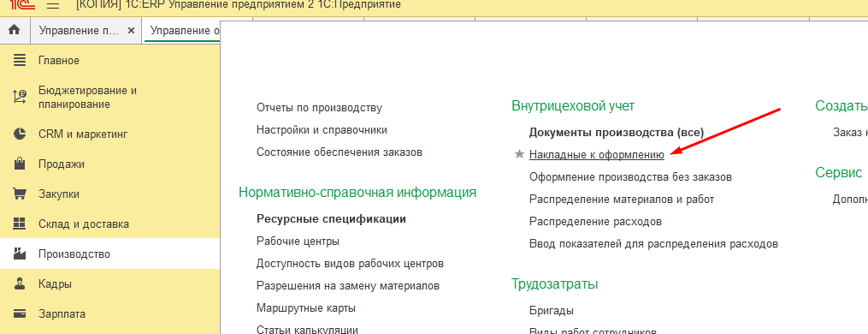The image size is (868, 334).
Task: Open Ввод показателей для распределения расходов
Action: click(x=653, y=243)
